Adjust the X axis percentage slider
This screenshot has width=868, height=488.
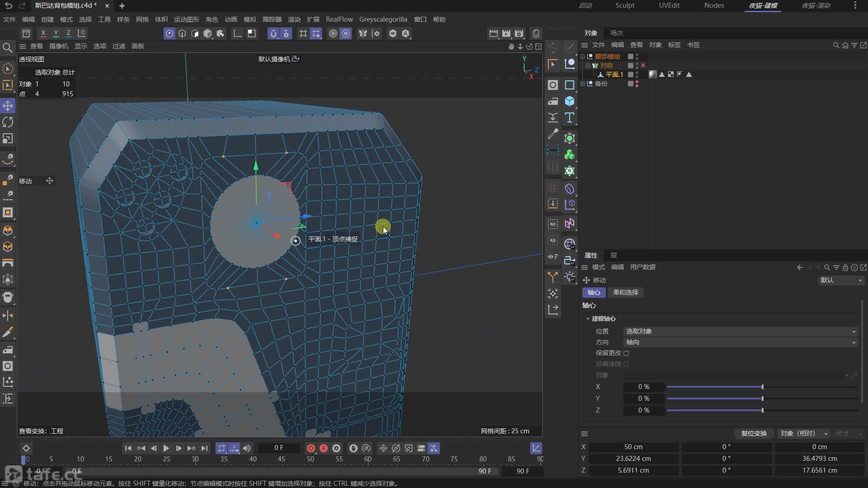(x=762, y=387)
